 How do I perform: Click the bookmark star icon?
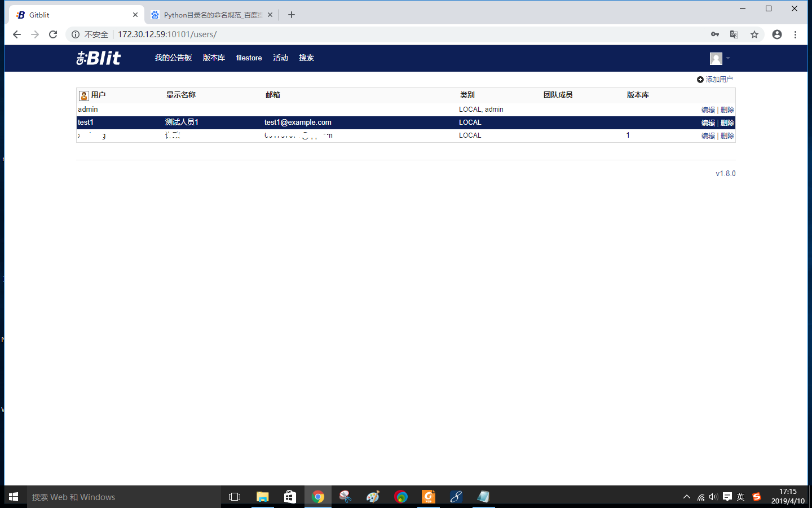(754, 34)
